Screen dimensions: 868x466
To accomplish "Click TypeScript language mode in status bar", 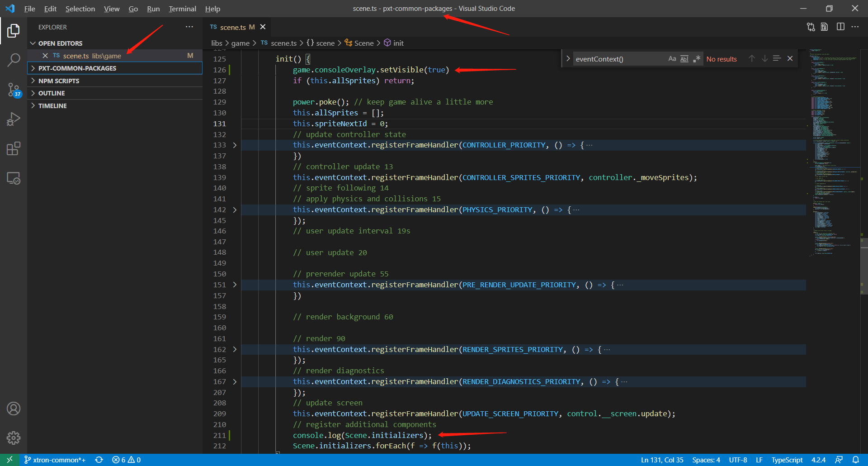I will pos(787,460).
